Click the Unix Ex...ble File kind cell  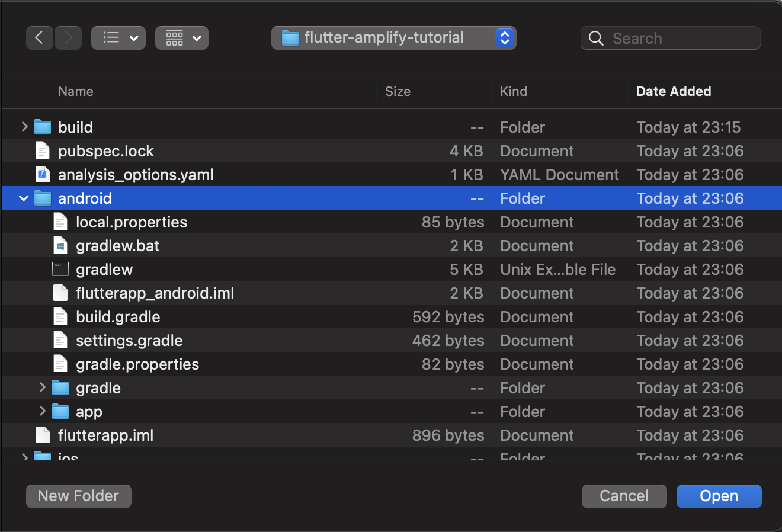click(558, 269)
